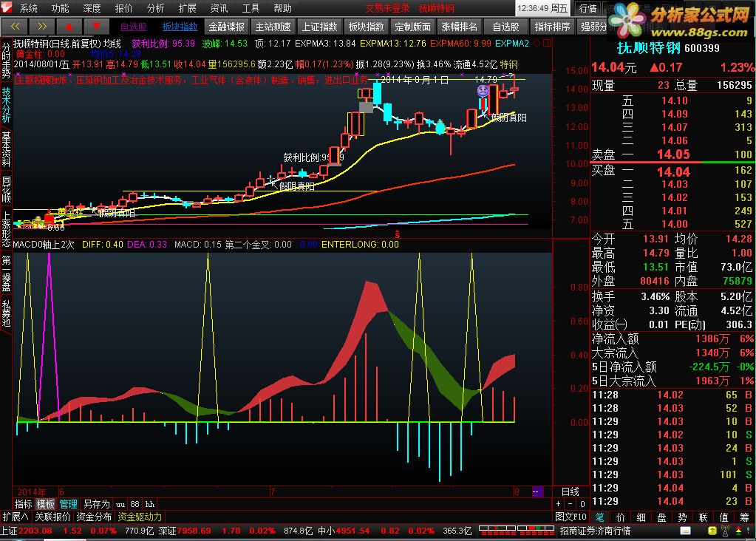Select the 细 tab in quote panel
Image resolution: width=756 pixels, height=541 pixels.
[x=641, y=517]
